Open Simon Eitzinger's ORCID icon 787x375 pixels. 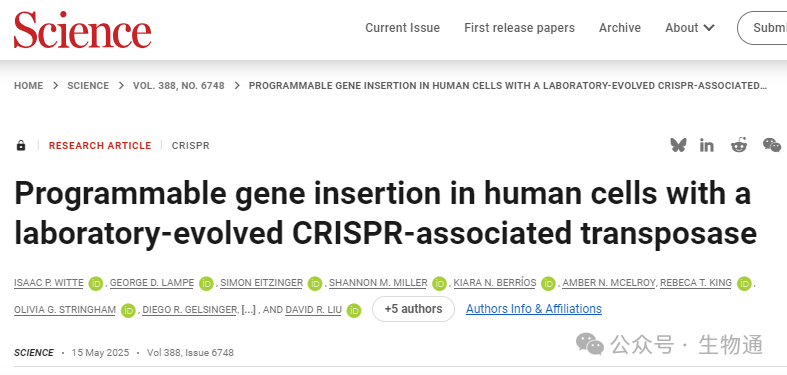coord(315,284)
